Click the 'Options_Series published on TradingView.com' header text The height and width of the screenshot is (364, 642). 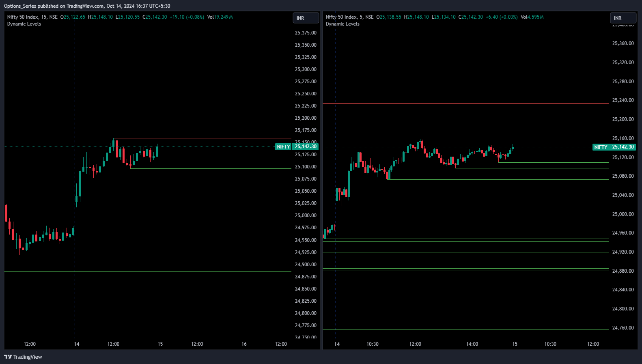pos(54,6)
